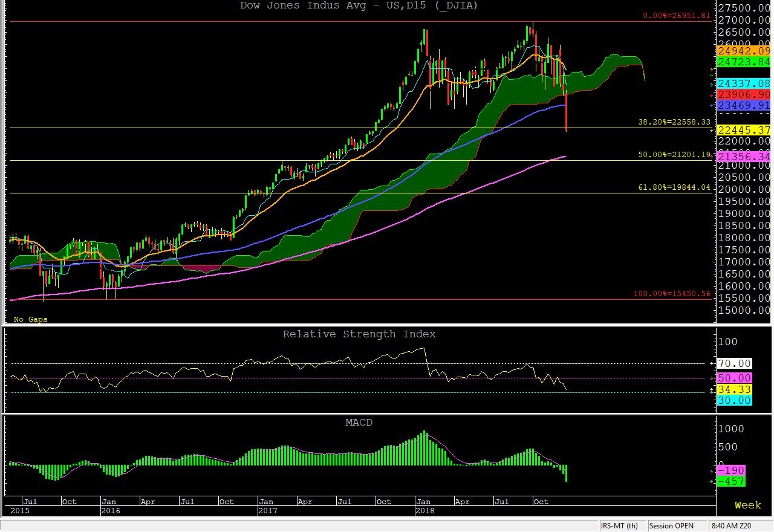Click the yellow 34.33 RSI value tag
This screenshot has width=774, height=532.
coord(734,390)
